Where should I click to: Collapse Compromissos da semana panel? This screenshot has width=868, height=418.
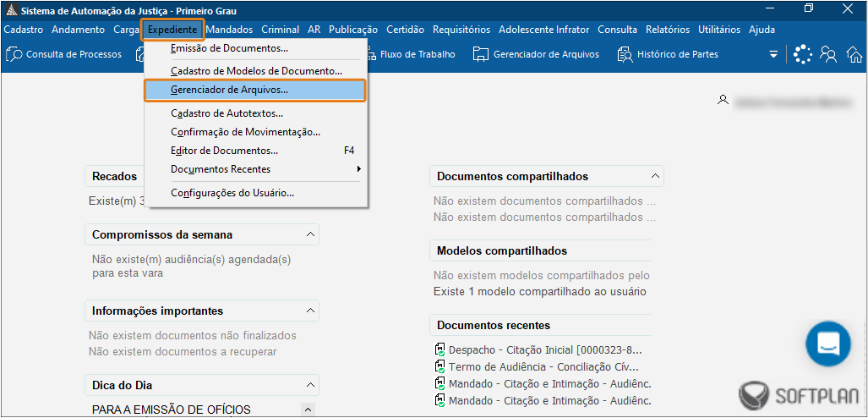pyautogui.click(x=310, y=234)
